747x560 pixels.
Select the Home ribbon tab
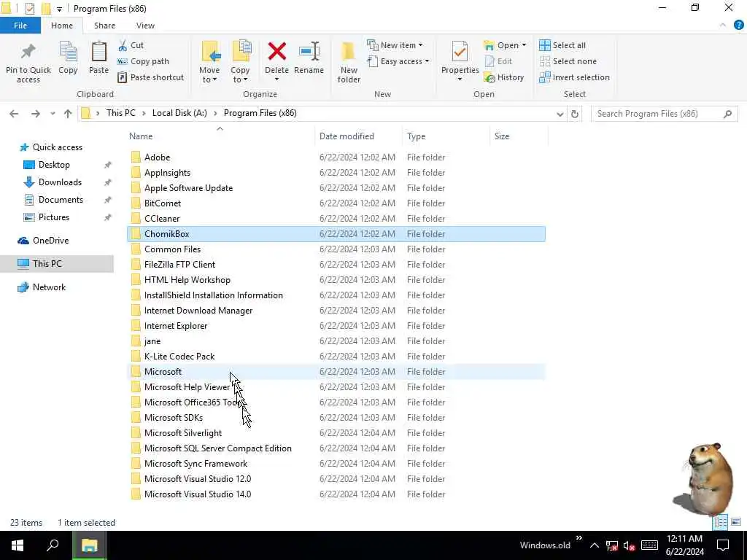62,26
